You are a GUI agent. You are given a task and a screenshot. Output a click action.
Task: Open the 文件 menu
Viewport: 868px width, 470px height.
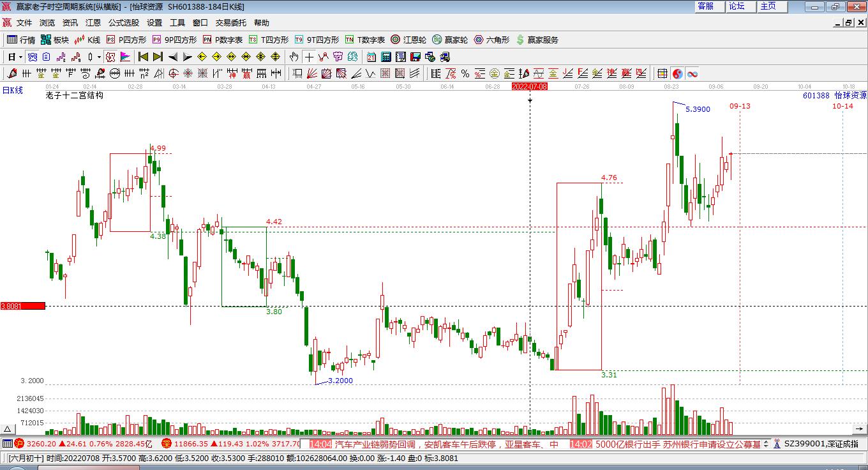point(24,22)
